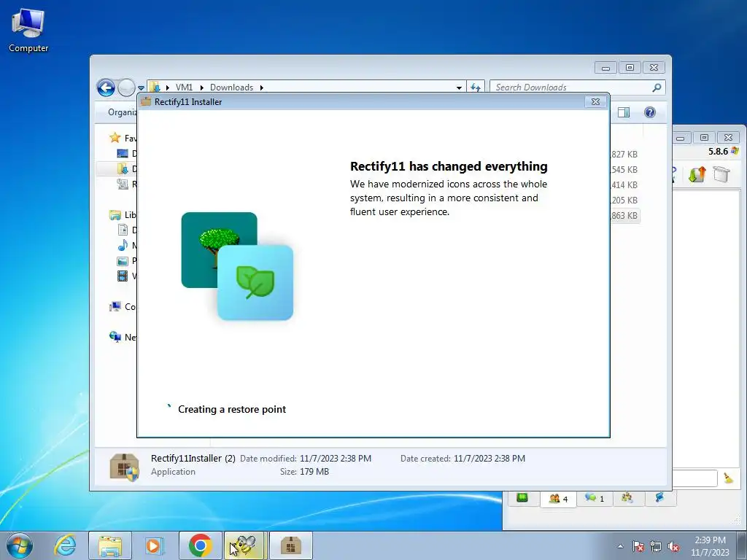Open Windows Media Player from the taskbar
The width and height of the screenshot is (747, 560).
coord(154,545)
